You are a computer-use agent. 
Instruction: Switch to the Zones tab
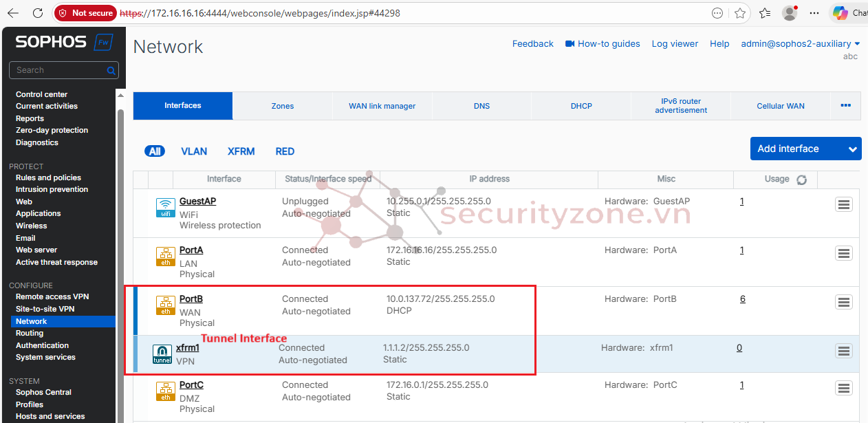tap(283, 106)
